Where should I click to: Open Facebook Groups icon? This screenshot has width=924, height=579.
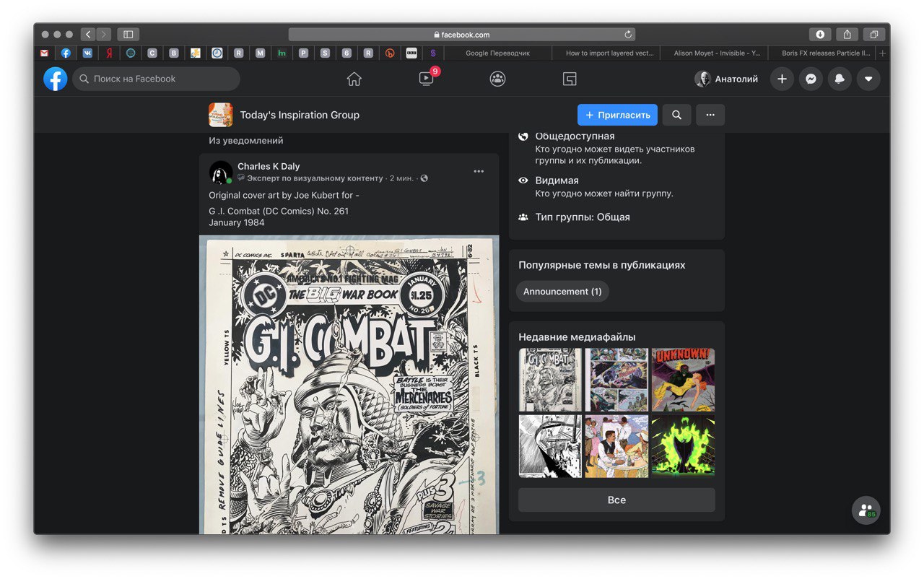click(497, 79)
